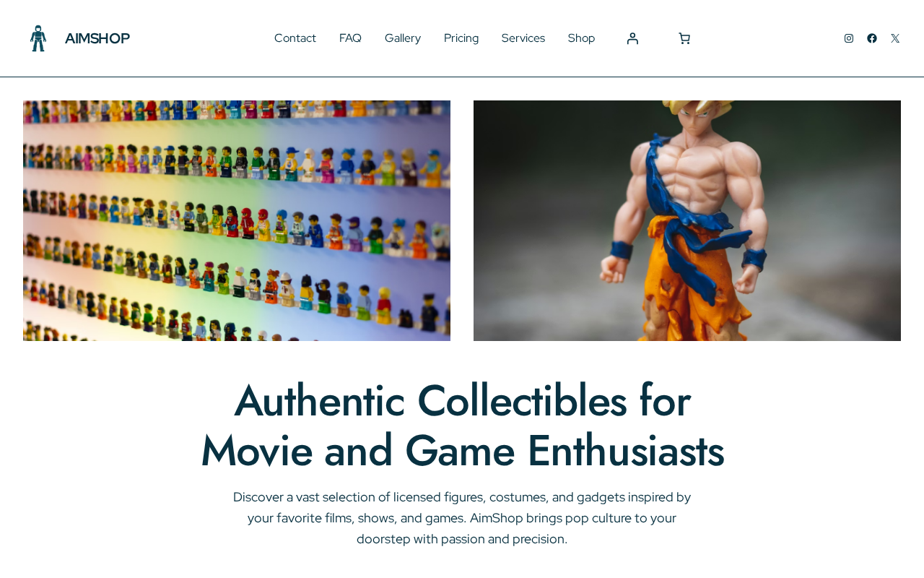Viewport: 924px width, 578px height.
Task: Visit the Instagram social icon
Action: [849, 38]
